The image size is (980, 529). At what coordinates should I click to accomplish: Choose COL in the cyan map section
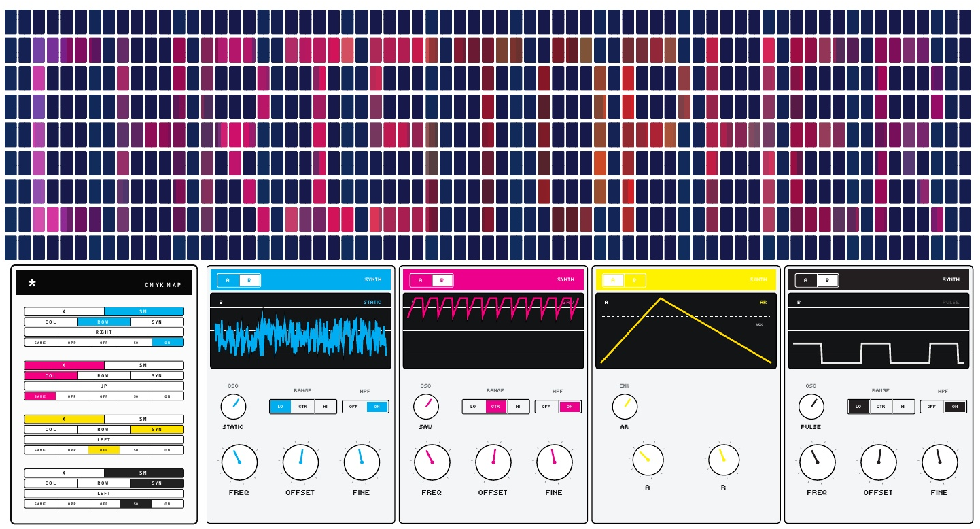(x=51, y=322)
